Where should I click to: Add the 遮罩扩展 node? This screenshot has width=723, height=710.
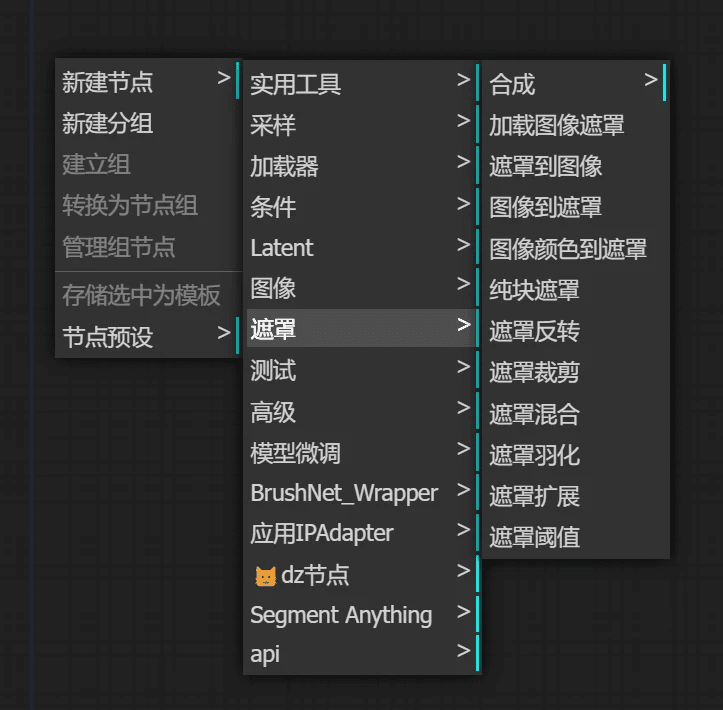[576, 496]
